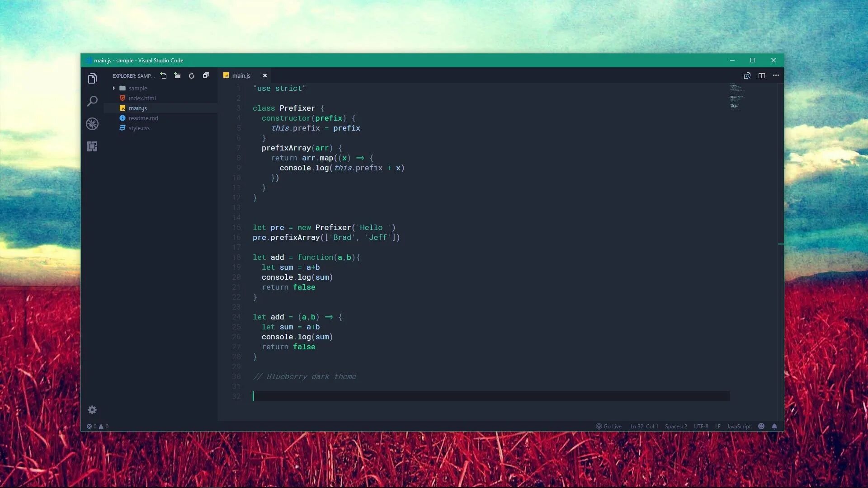Open the editor More Actions ellipsis menu
The image size is (868, 488).
click(x=776, y=75)
